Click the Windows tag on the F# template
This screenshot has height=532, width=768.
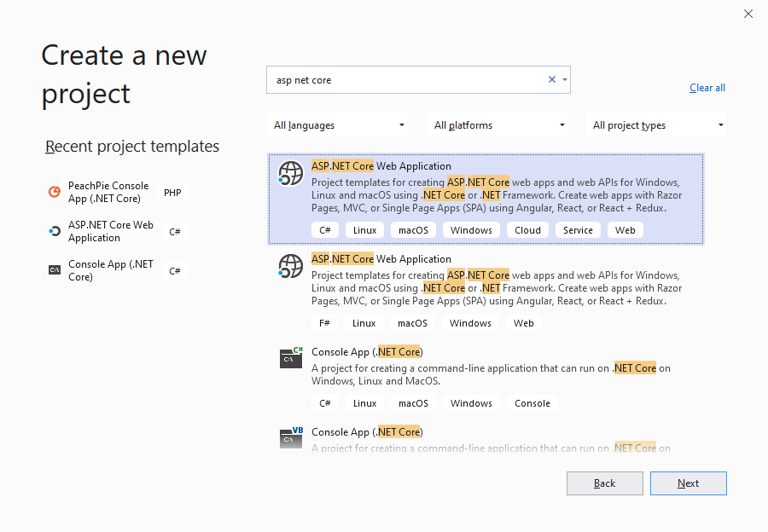(470, 323)
